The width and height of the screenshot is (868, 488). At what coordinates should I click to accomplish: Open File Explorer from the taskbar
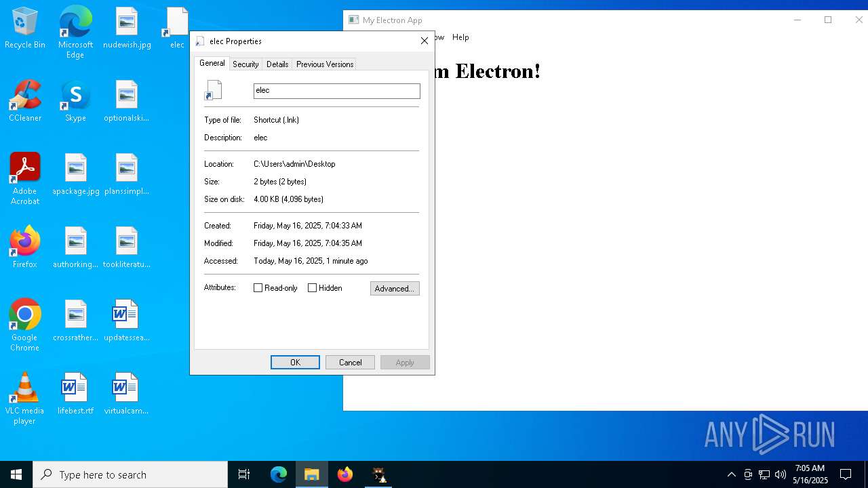[312, 474]
